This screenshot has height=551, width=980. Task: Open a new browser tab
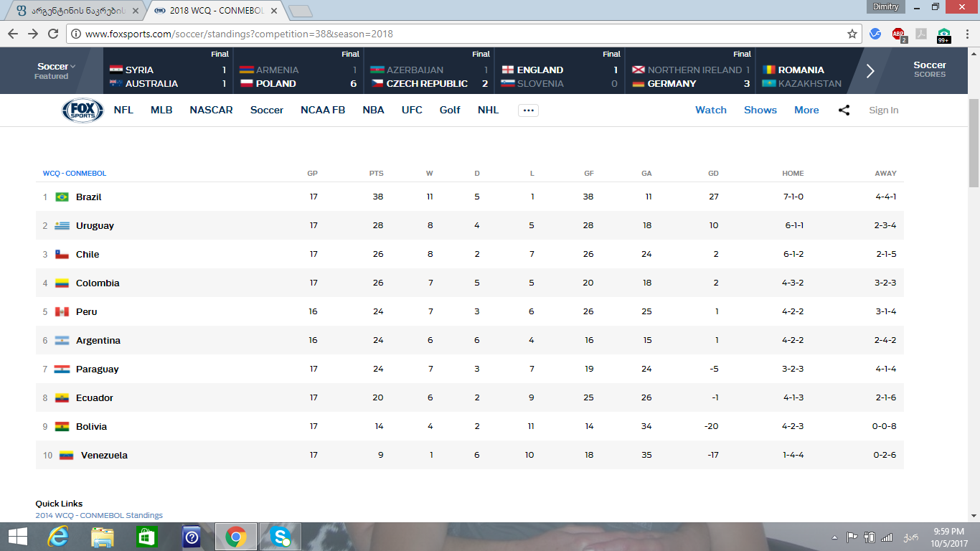click(300, 11)
